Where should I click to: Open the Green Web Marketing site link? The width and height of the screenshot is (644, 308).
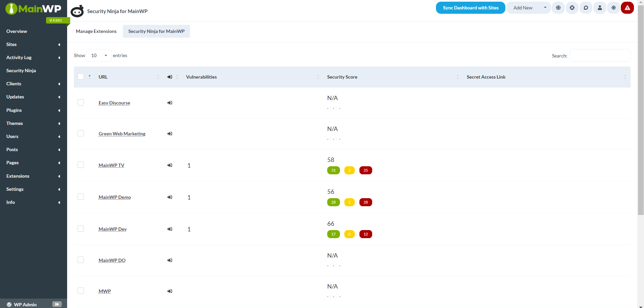coord(122,134)
